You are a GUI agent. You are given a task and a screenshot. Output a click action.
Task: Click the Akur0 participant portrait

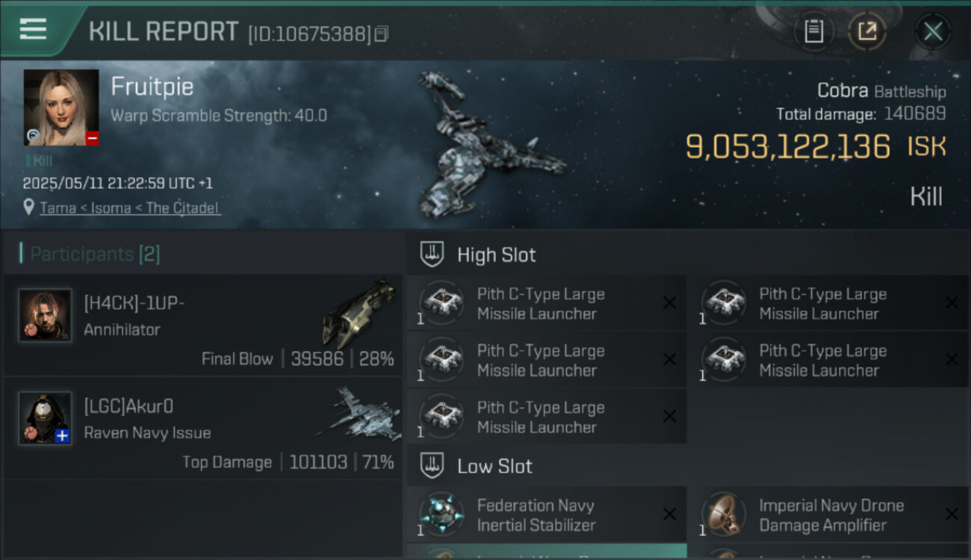[x=45, y=418]
